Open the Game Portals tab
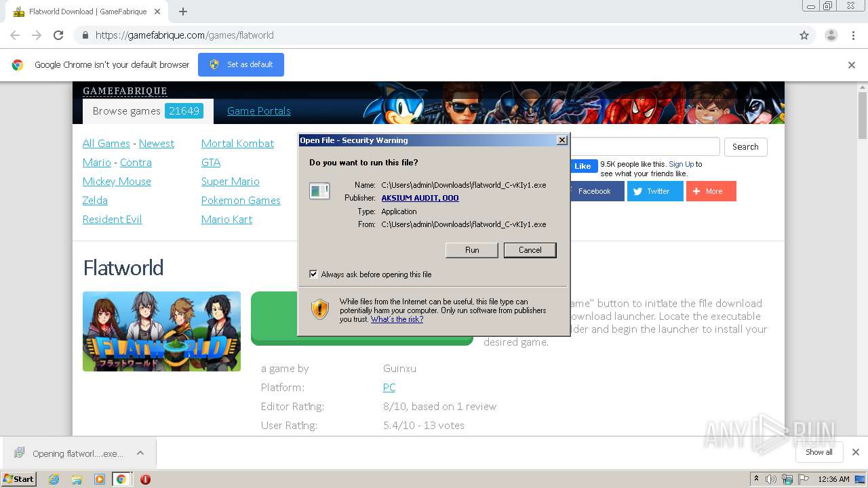Image resolution: width=868 pixels, height=488 pixels. click(x=259, y=111)
